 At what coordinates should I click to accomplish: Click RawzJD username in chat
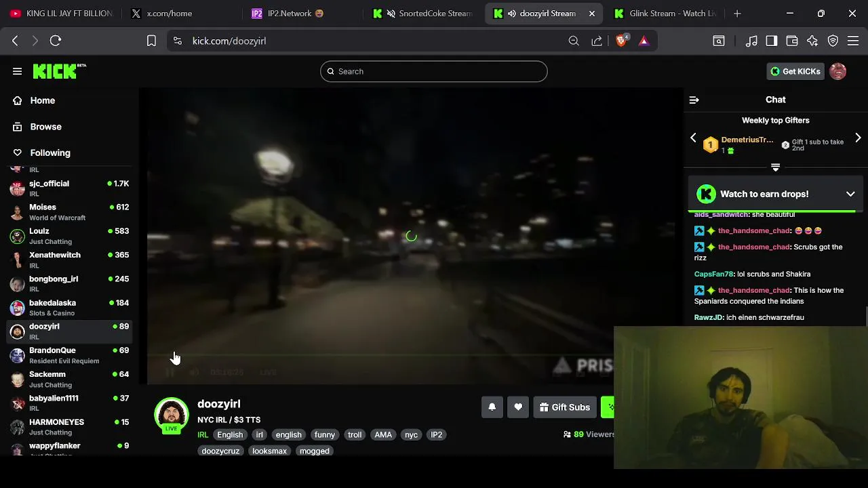coord(709,317)
